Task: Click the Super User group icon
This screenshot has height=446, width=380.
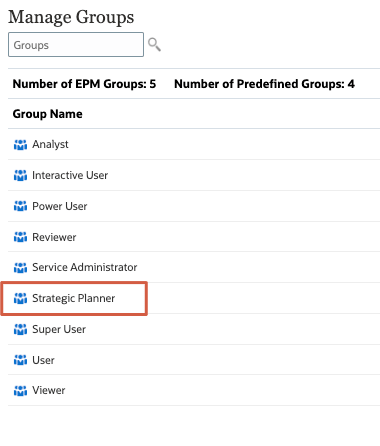Action: [x=20, y=329]
